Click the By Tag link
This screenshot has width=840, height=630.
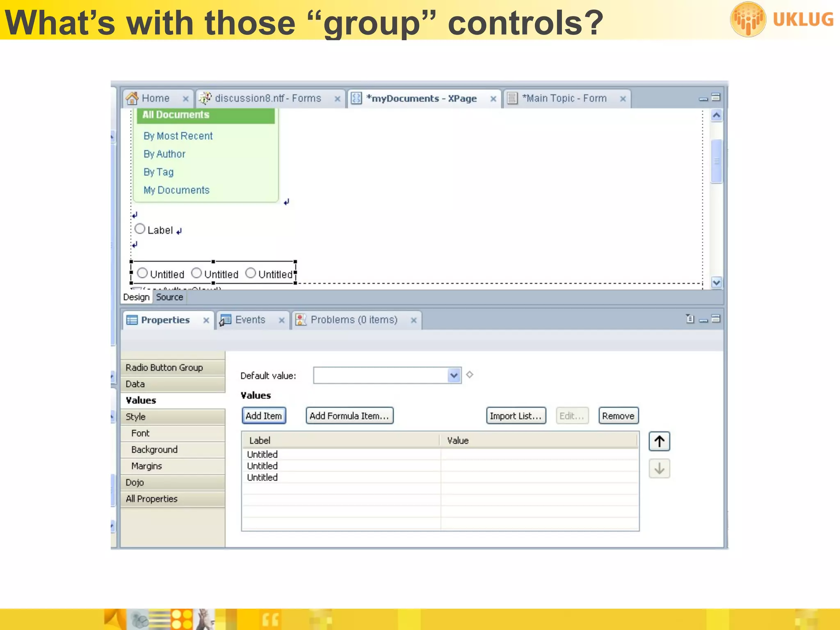click(x=158, y=172)
